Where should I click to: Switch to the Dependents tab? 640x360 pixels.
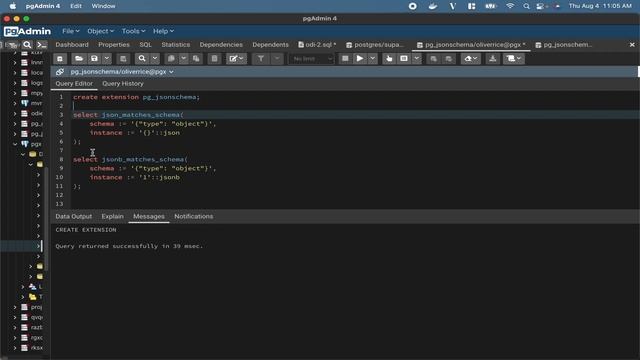tap(270, 44)
